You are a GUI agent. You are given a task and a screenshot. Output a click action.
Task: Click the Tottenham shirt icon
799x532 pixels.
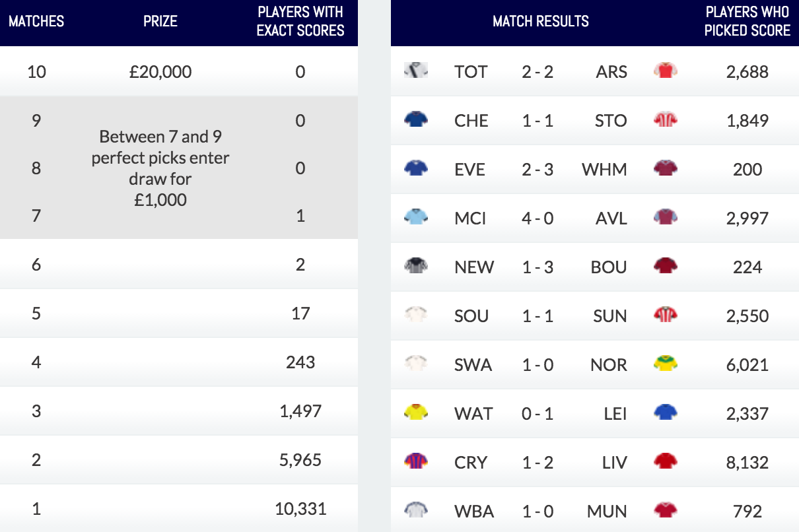[x=416, y=70]
